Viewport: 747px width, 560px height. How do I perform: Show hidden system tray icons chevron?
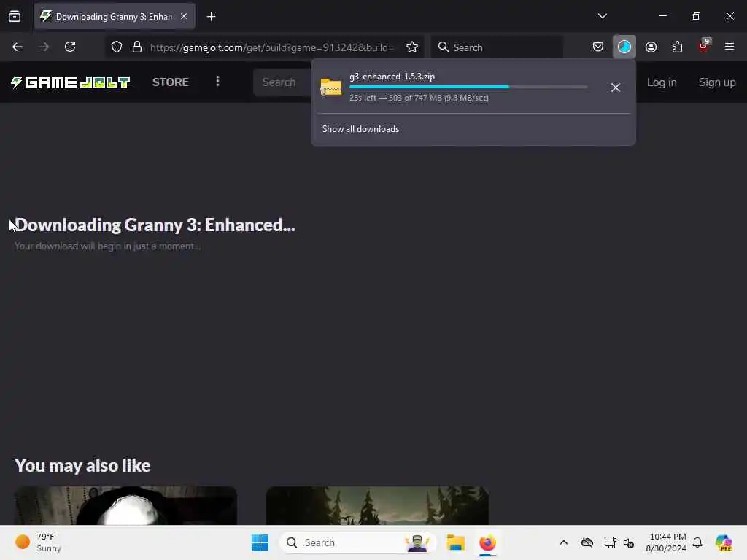(x=564, y=542)
